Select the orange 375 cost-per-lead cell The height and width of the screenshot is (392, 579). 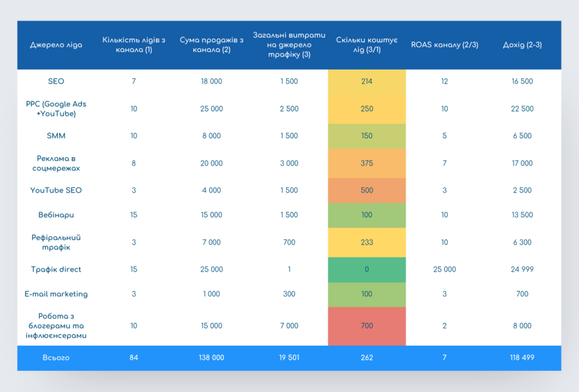pos(366,163)
